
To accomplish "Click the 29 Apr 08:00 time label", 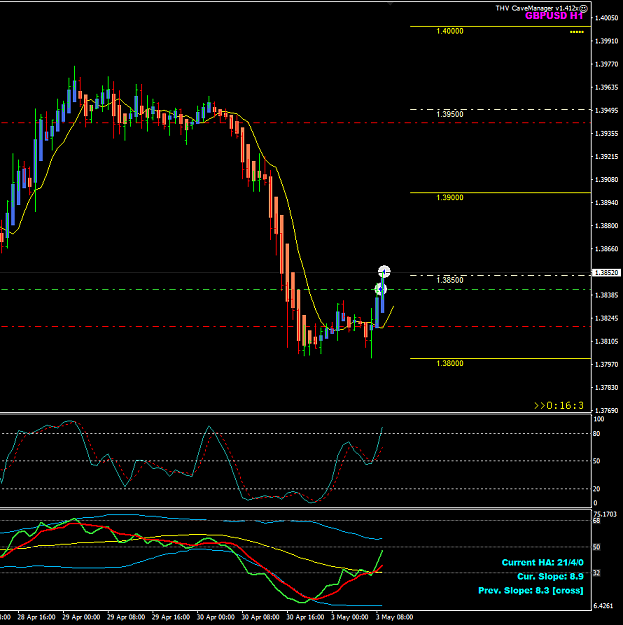I will click(x=126, y=617).
